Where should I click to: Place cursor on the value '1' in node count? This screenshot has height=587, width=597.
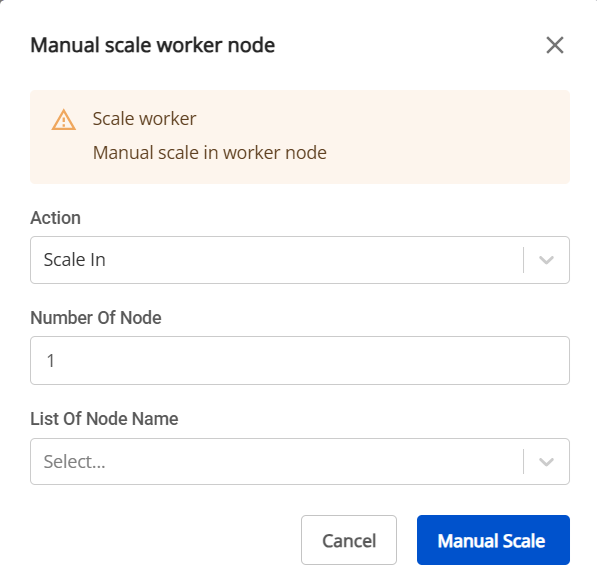click(51, 361)
